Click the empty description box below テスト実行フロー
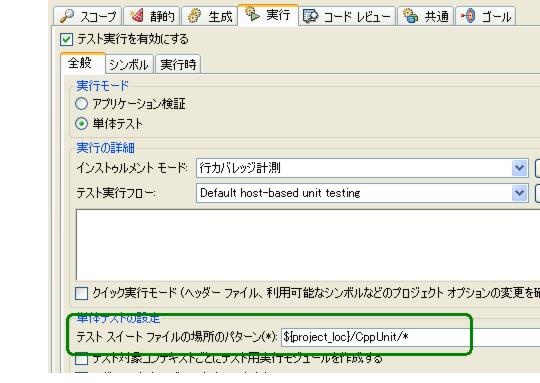Viewport: 540px width, 383px height. tap(308, 245)
